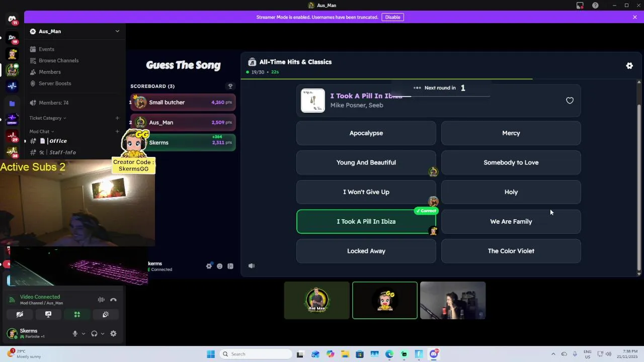Select the Skerms GG participant tile

(x=385, y=301)
